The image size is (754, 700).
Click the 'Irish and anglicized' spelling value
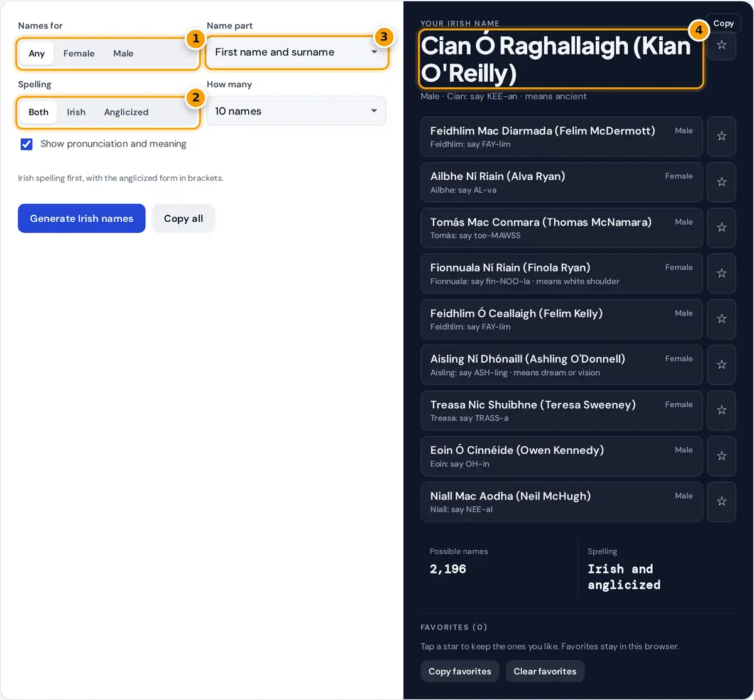pos(624,577)
